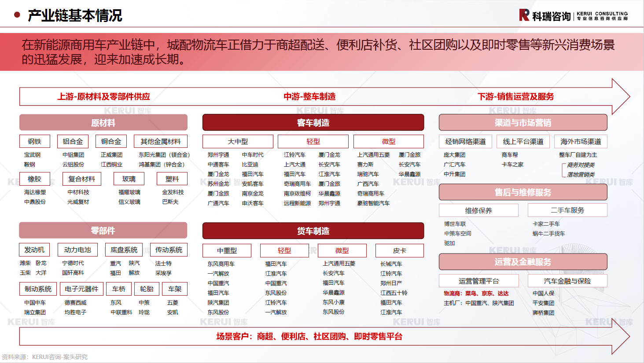Click the 塑料 category box

pos(173,179)
